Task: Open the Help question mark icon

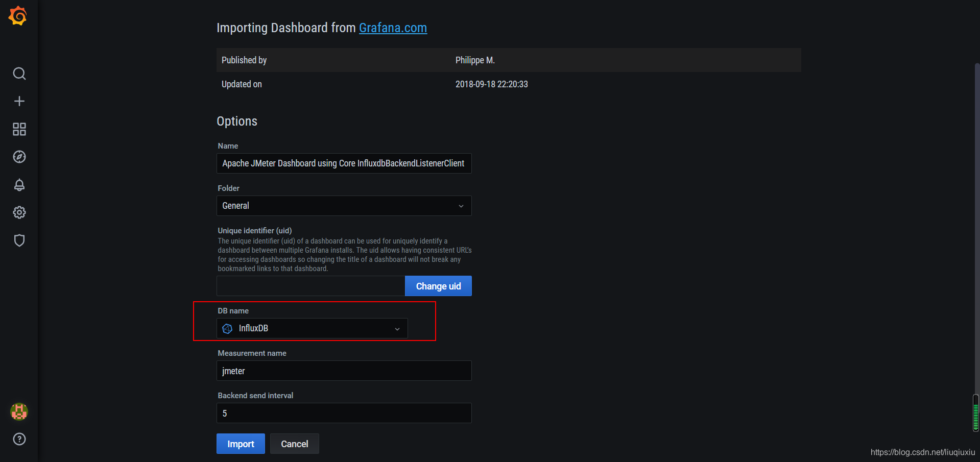Action: click(19, 439)
